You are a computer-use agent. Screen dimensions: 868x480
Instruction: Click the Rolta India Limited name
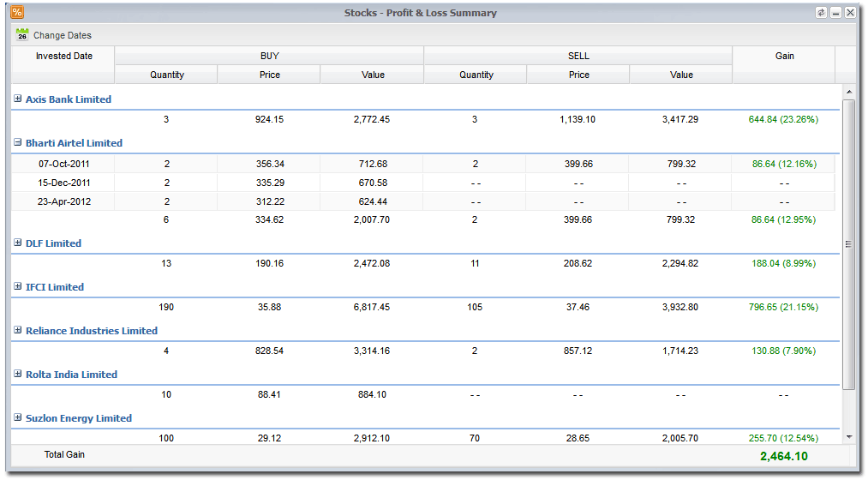[71, 375]
